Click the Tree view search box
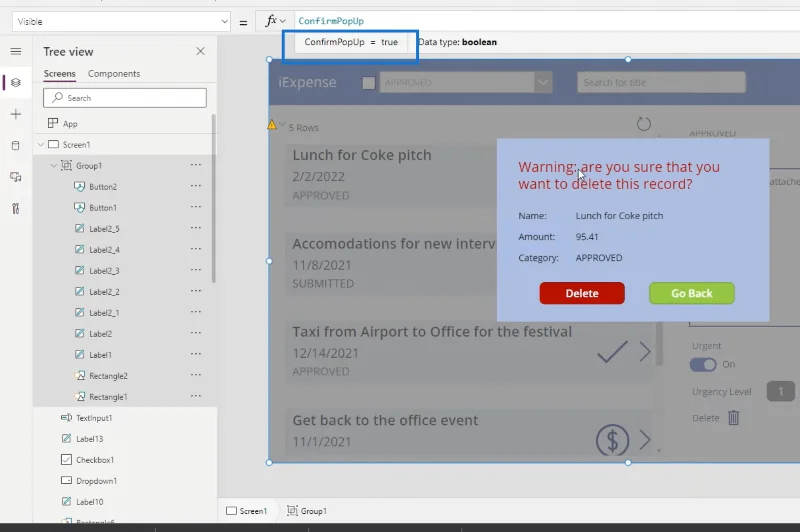 tap(125, 97)
